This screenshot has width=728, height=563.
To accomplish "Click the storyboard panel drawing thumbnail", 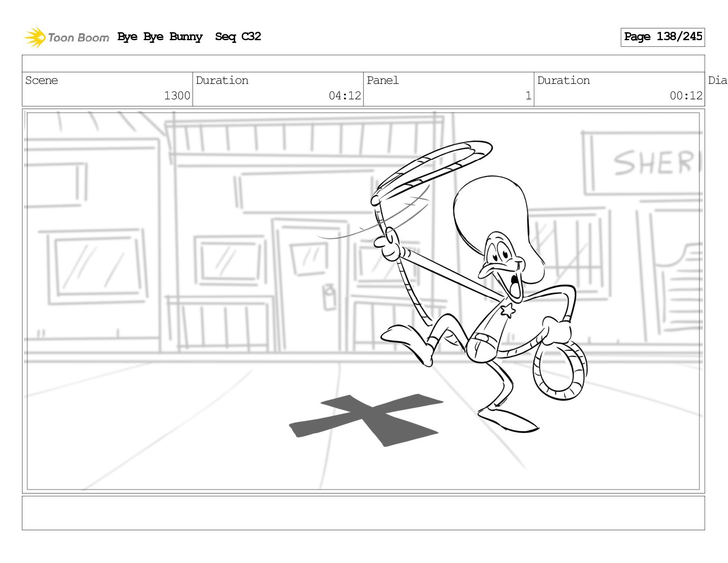I will tap(363, 301).
